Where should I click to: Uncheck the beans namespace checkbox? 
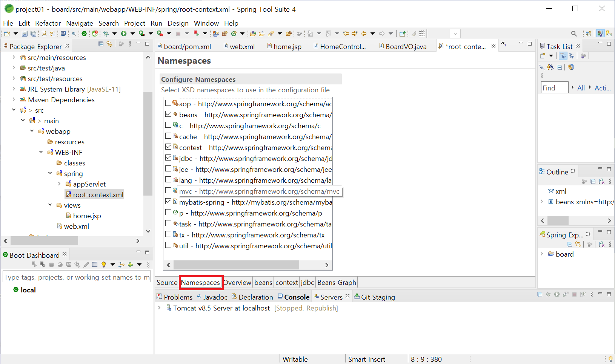click(x=168, y=114)
